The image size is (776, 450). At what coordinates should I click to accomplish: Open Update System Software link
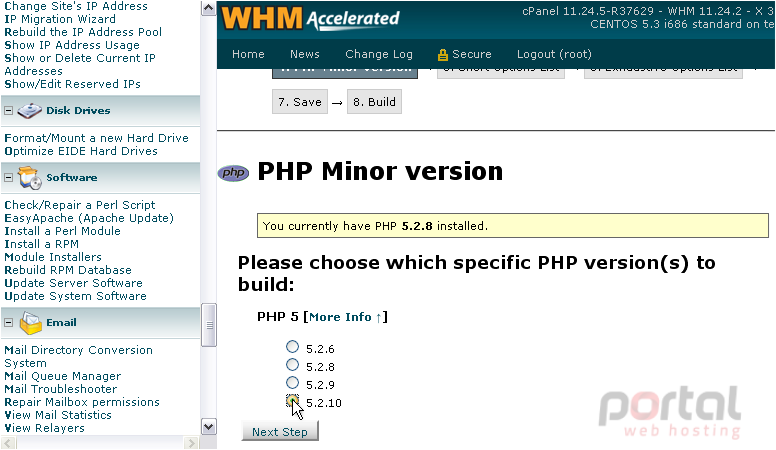click(75, 296)
